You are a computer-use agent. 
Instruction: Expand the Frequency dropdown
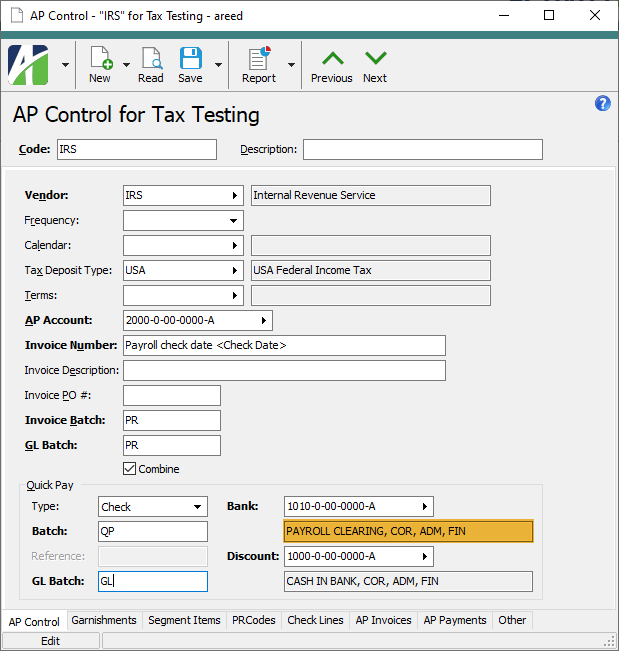pyautogui.click(x=234, y=220)
